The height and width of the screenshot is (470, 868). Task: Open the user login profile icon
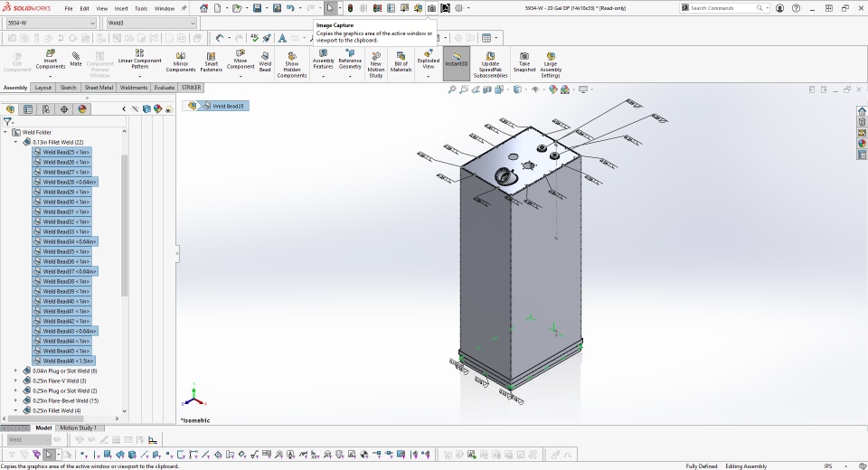pyautogui.click(x=779, y=8)
